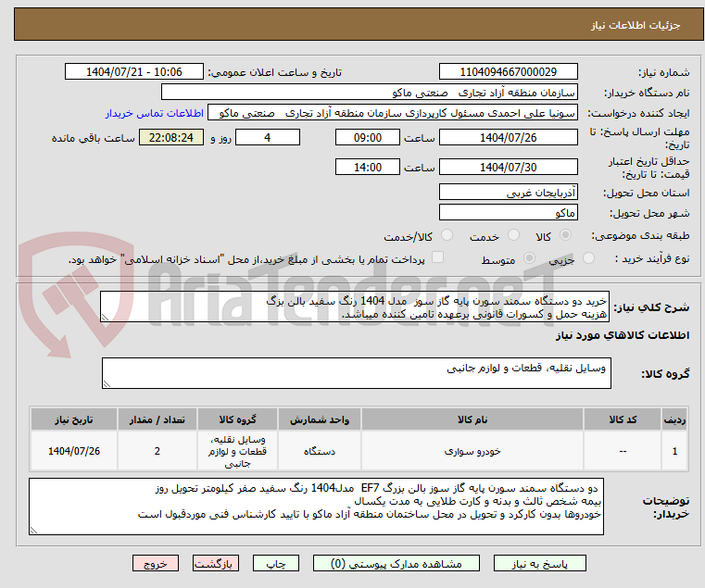Click the دستگاه unit cell
705x588 pixels.
click(x=320, y=451)
